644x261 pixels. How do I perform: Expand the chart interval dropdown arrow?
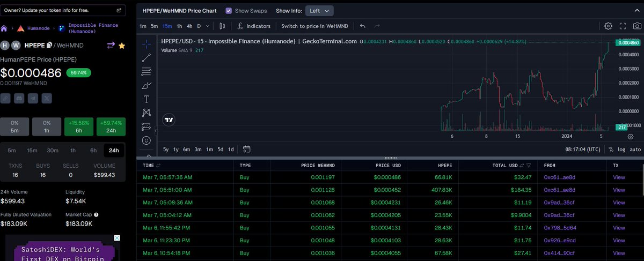[208, 26]
